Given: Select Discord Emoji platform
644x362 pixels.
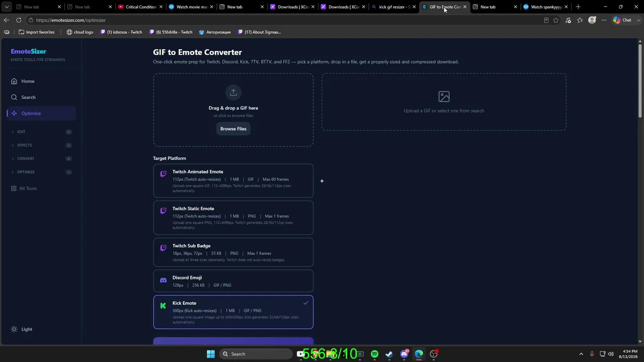Looking at the screenshot, I should (x=233, y=281).
